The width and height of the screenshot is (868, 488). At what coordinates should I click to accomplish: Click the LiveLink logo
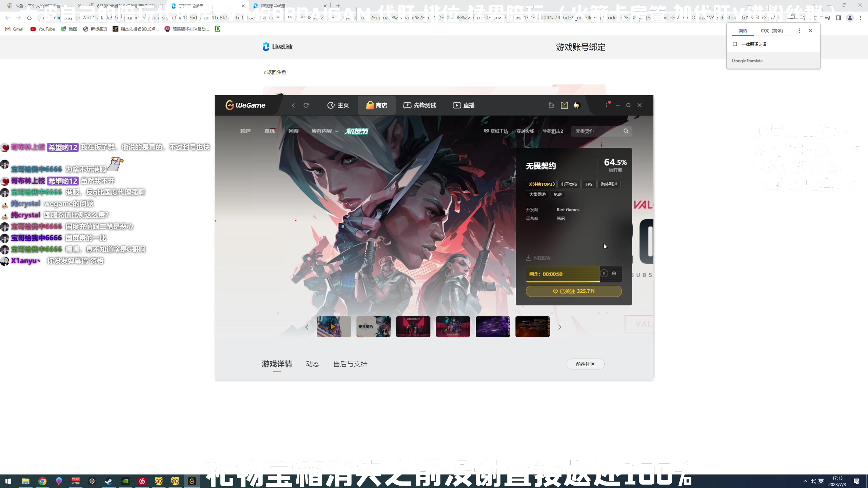tap(277, 47)
